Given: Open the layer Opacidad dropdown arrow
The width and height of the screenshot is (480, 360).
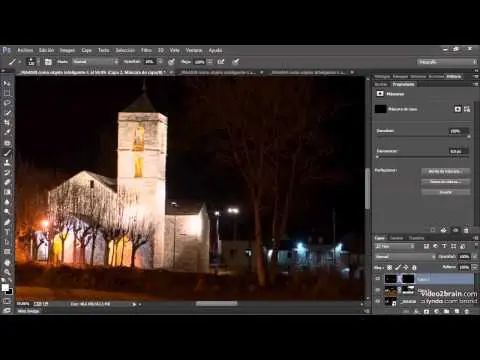Looking at the screenshot, I should click(475, 257).
